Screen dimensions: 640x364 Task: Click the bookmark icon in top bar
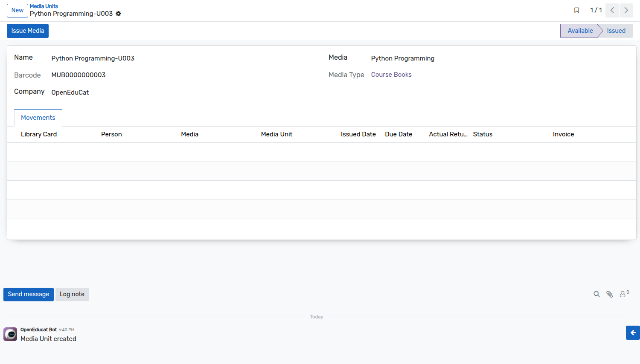[577, 10]
